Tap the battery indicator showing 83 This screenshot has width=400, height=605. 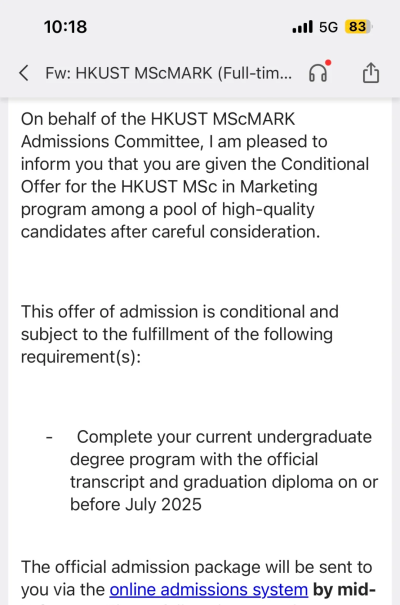tap(358, 27)
